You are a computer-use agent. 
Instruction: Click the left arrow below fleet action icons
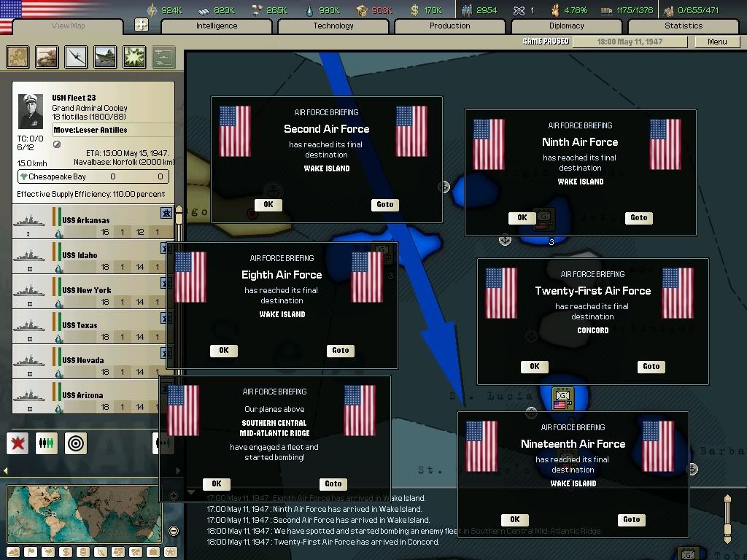point(6,470)
